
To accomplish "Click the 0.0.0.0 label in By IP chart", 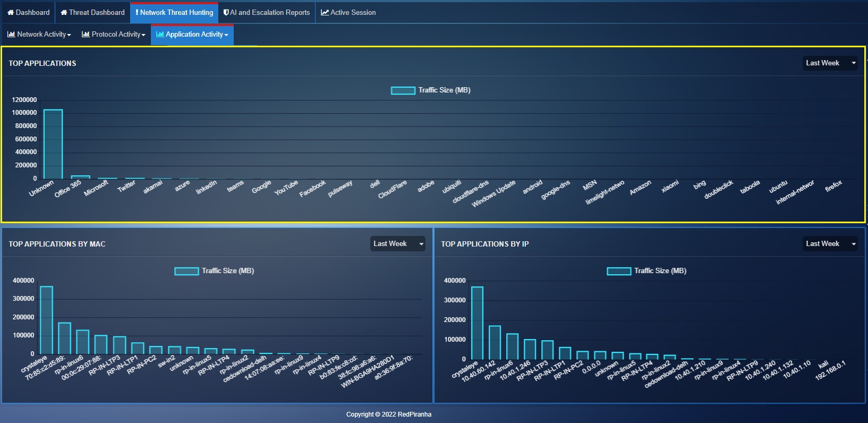I will pyautogui.click(x=591, y=367).
